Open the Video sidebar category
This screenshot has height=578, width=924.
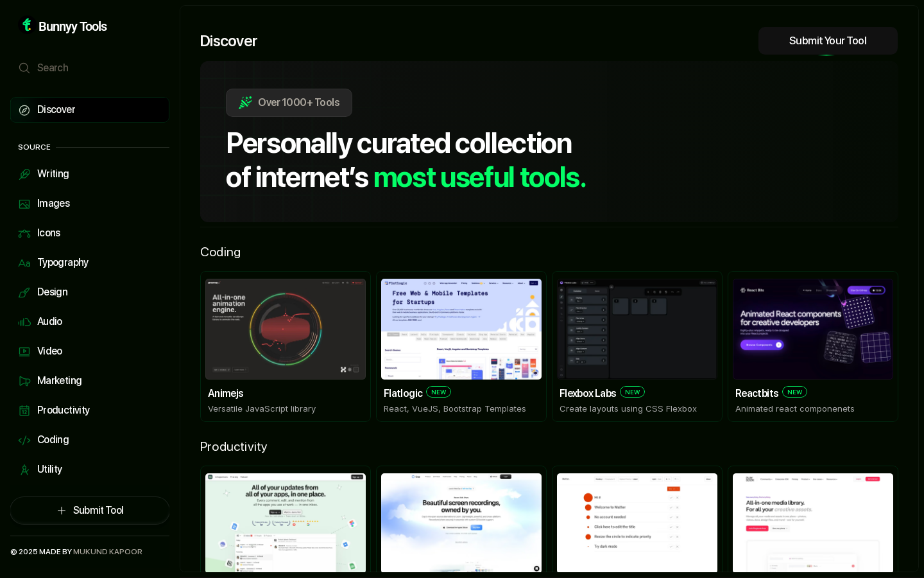90,351
